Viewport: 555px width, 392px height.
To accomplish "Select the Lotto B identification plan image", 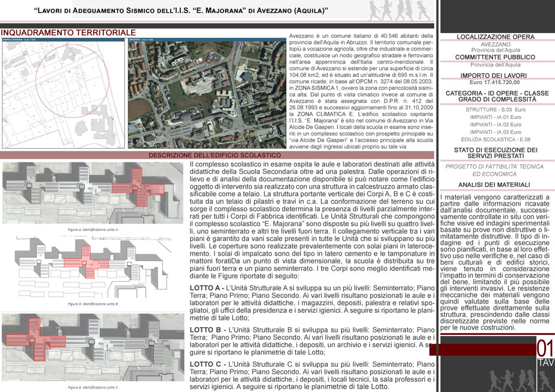I will [93, 267].
